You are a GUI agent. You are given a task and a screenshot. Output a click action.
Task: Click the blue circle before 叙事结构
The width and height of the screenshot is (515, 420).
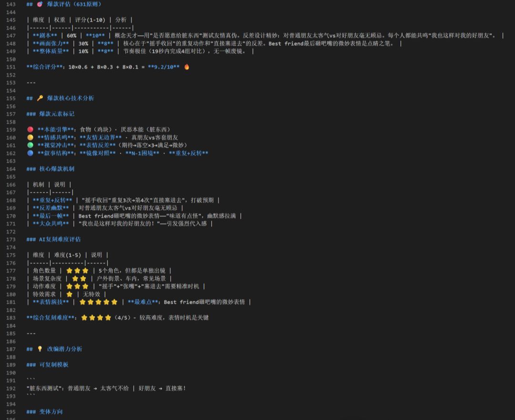click(31, 153)
